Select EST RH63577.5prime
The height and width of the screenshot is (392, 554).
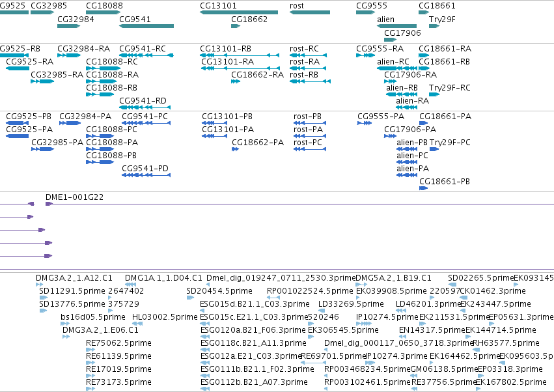tap(476, 350)
